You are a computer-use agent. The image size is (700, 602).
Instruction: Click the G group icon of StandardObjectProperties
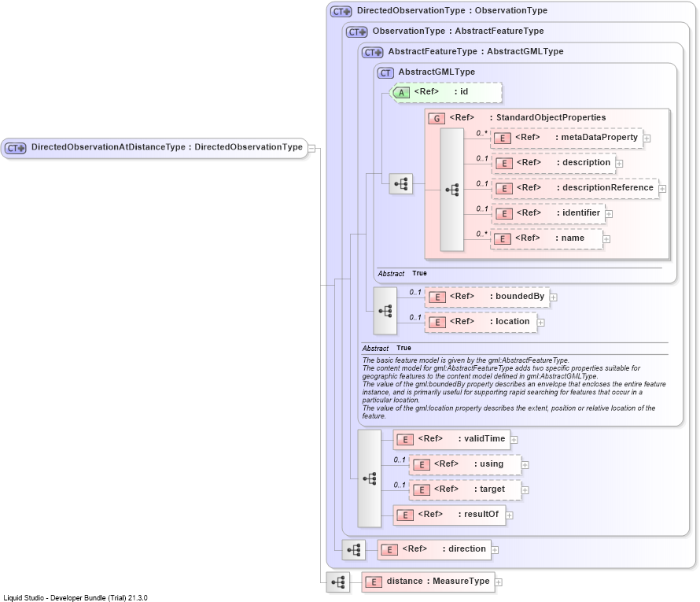[437, 118]
